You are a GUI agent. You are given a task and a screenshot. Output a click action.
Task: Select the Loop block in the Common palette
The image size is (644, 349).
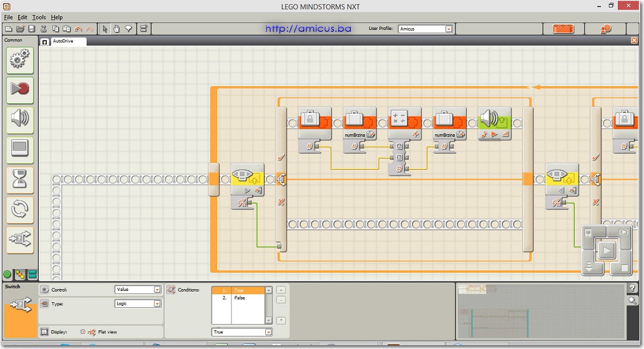click(x=20, y=210)
